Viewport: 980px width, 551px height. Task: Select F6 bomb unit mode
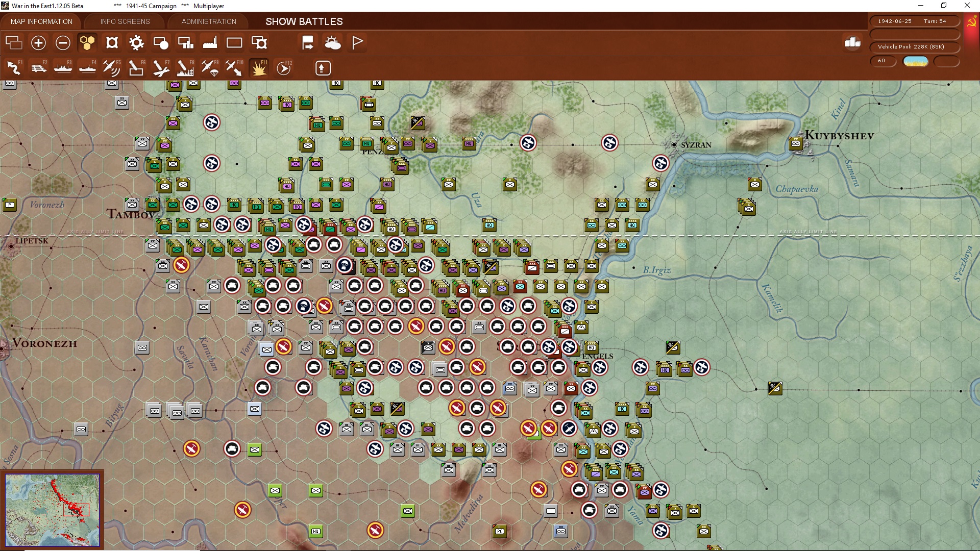[136, 68]
